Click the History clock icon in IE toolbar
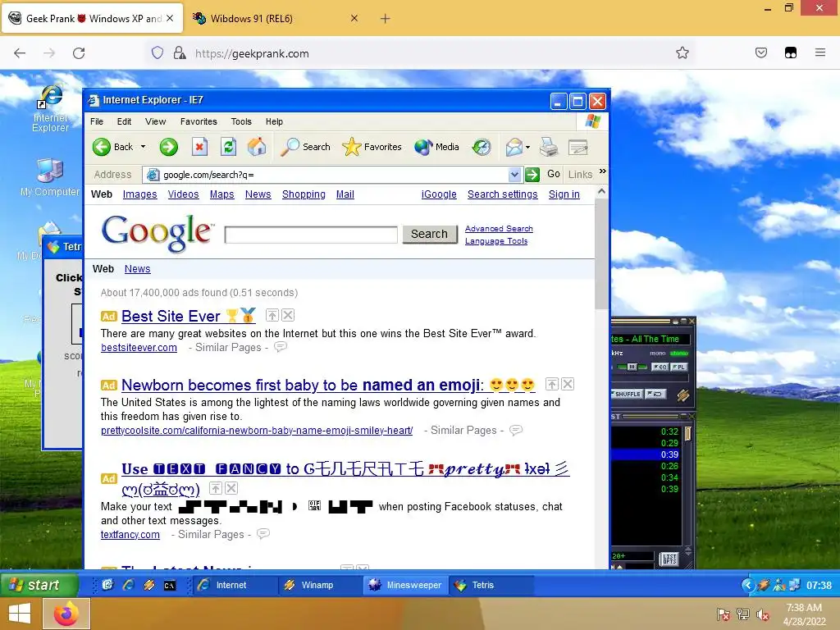Screen dimensions: 840x630 pyautogui.click(x=481, y=147)
